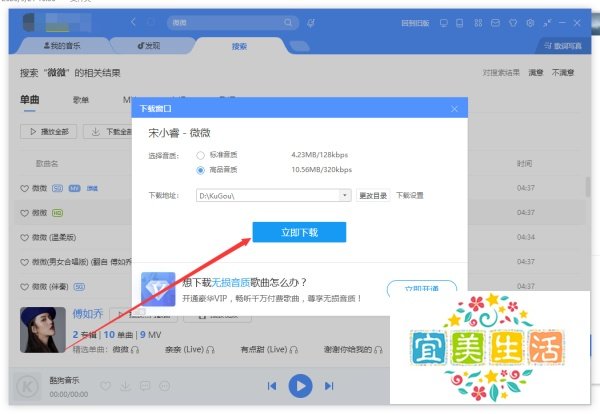Click the VIP diamond icon in dialog
The height and width of the screenshot is (414, 600).
pos(158,289)
